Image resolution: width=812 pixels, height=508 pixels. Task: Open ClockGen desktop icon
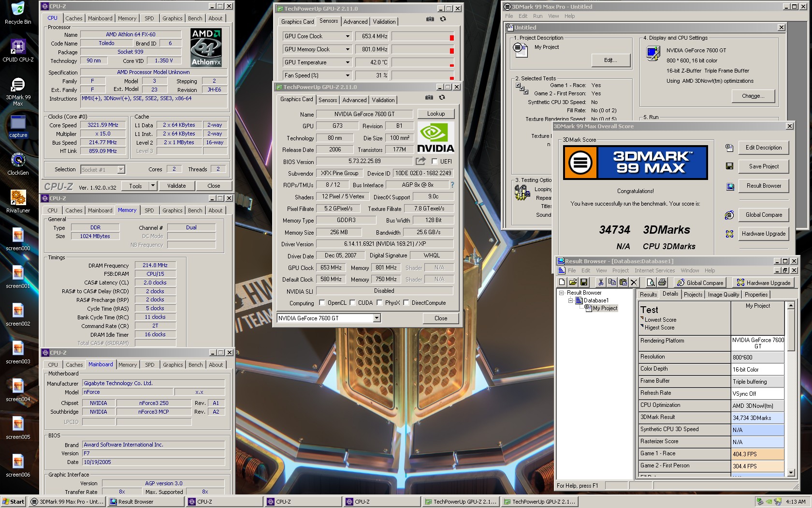18,164
